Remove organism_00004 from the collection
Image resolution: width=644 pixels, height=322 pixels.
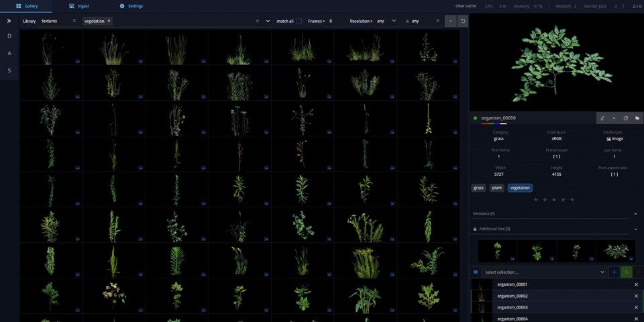tap(636, 319)
